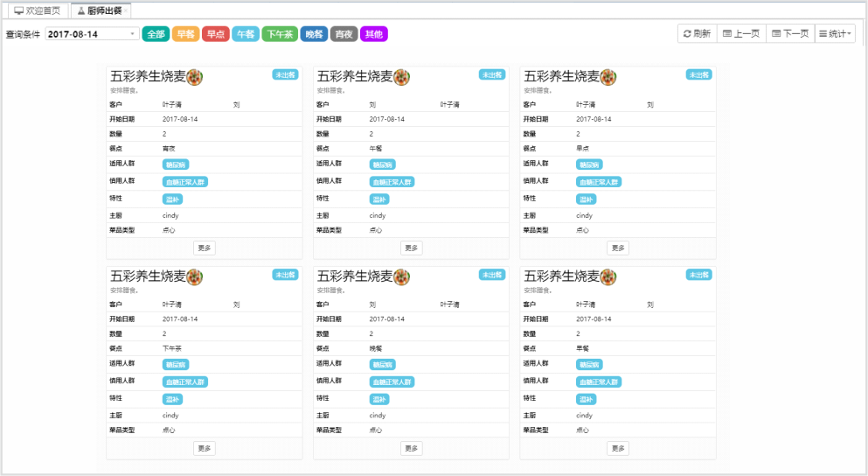Screen dimensions: 868x476
Task: Click the dish photo on the 下午茶 card
Action: 195,276
